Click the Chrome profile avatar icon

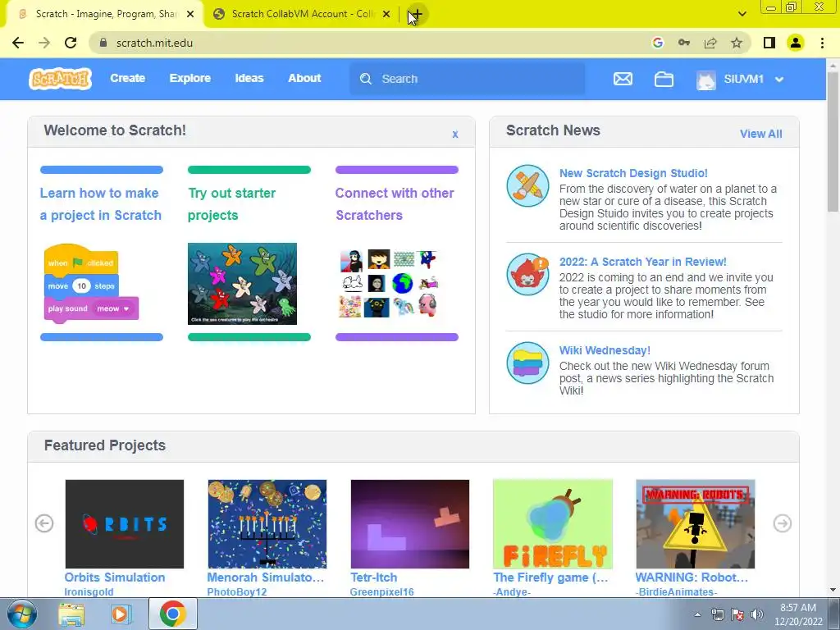796,43
